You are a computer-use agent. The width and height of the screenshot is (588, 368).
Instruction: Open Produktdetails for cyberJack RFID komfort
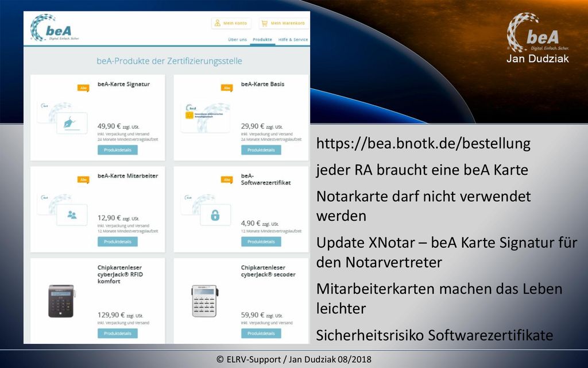pos(118,333)
